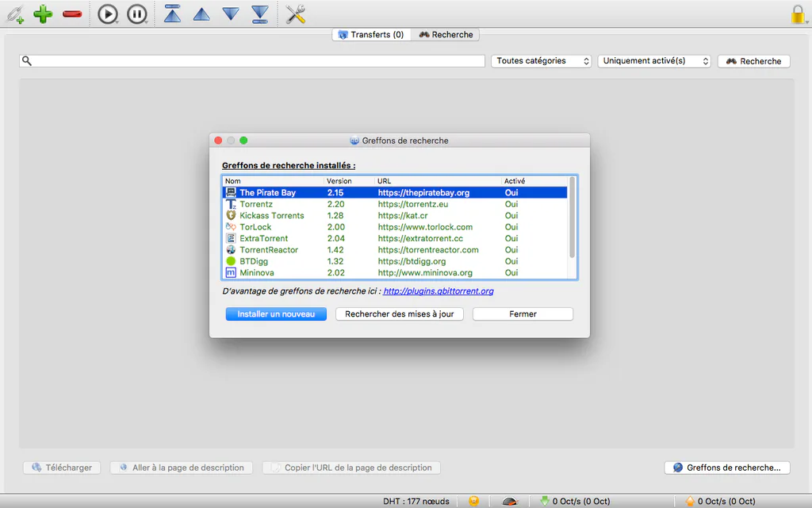
Task: Switch to the Transferts (0) tab
Action: (x=371, y=35)
